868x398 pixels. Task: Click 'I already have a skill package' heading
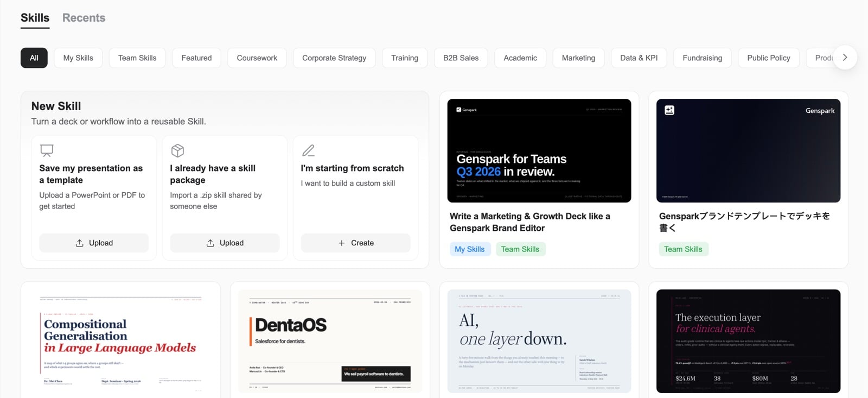point(213,174)
